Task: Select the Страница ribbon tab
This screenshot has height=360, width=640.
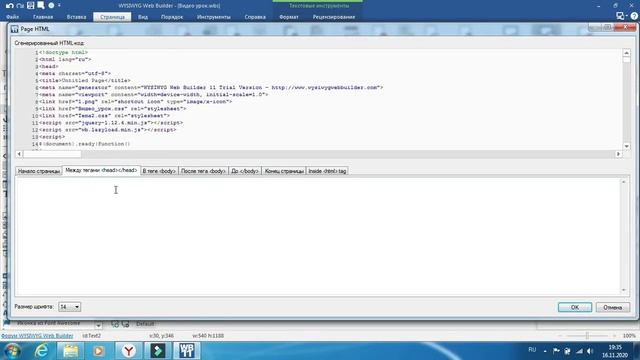Action: (112, 17)
